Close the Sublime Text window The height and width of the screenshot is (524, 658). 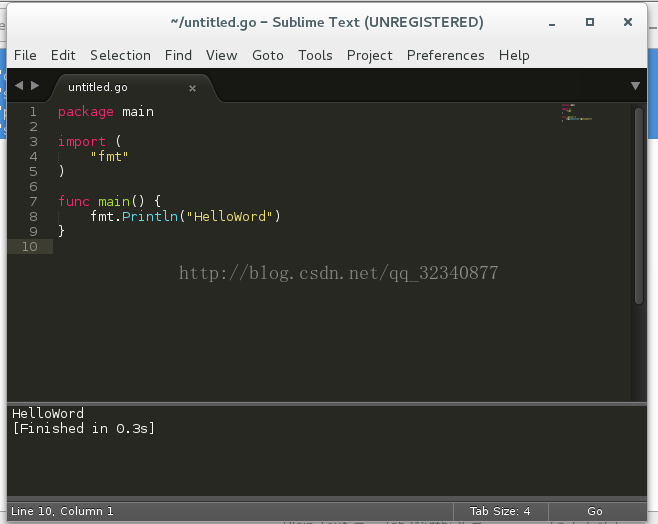(628, 22)
